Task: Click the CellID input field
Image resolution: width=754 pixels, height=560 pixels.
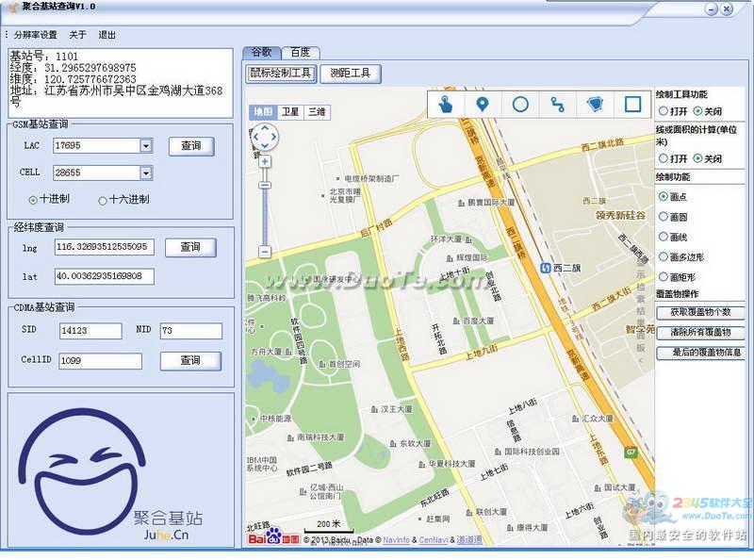Action: [101, 361]
